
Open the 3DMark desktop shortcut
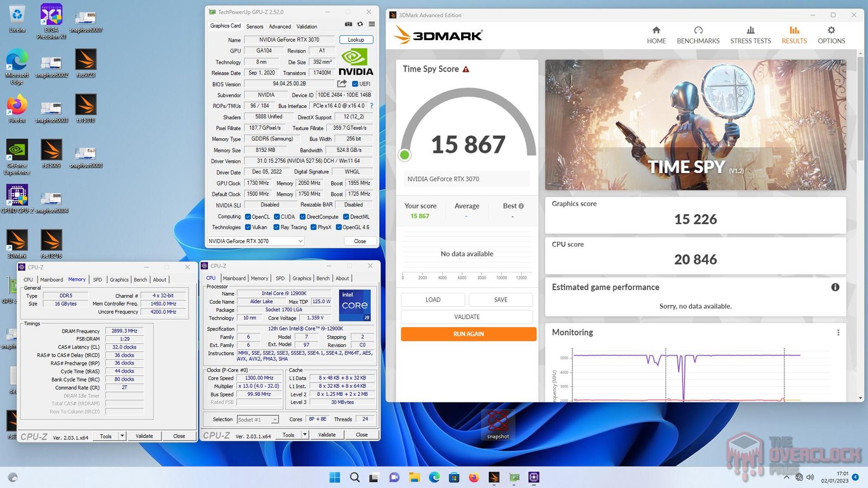[x=17, y=240]
